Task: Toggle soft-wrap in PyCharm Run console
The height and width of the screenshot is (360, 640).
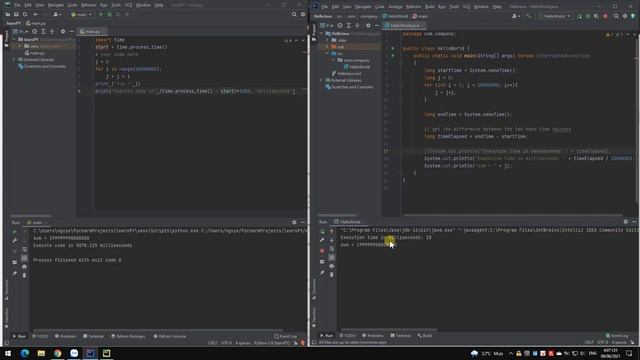Action: click(24, 249)
